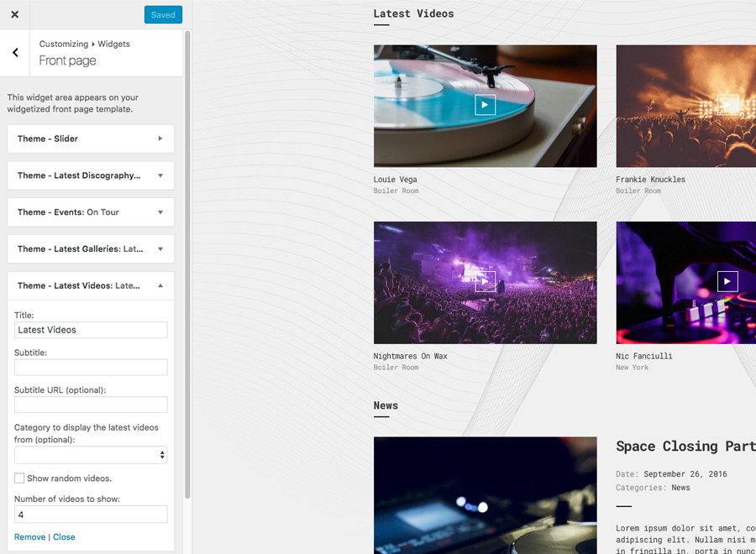Collapse the Theme - Latest Videos widget arrow
Image resolution: width=756 pixels, height=554 pixels.
(160, 285)
